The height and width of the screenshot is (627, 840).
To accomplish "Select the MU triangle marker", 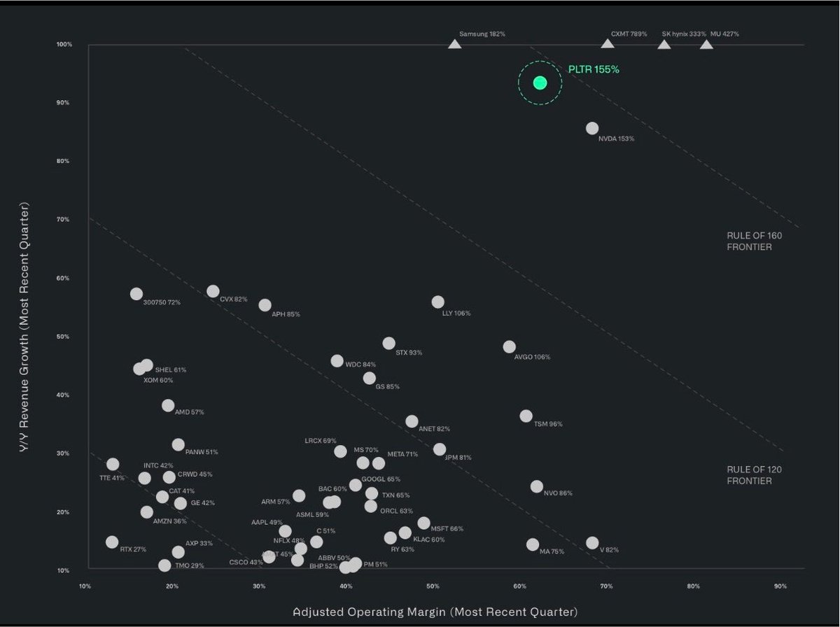I will [x=706, y=44].
